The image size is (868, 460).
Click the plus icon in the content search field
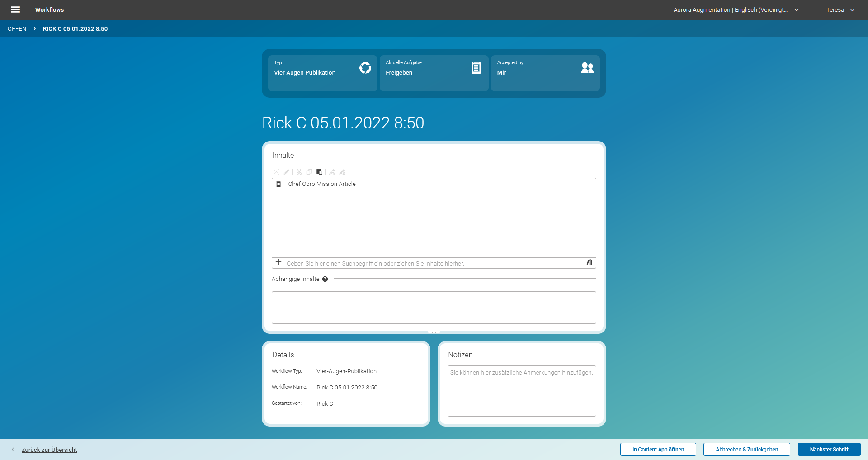pos(278,262)
